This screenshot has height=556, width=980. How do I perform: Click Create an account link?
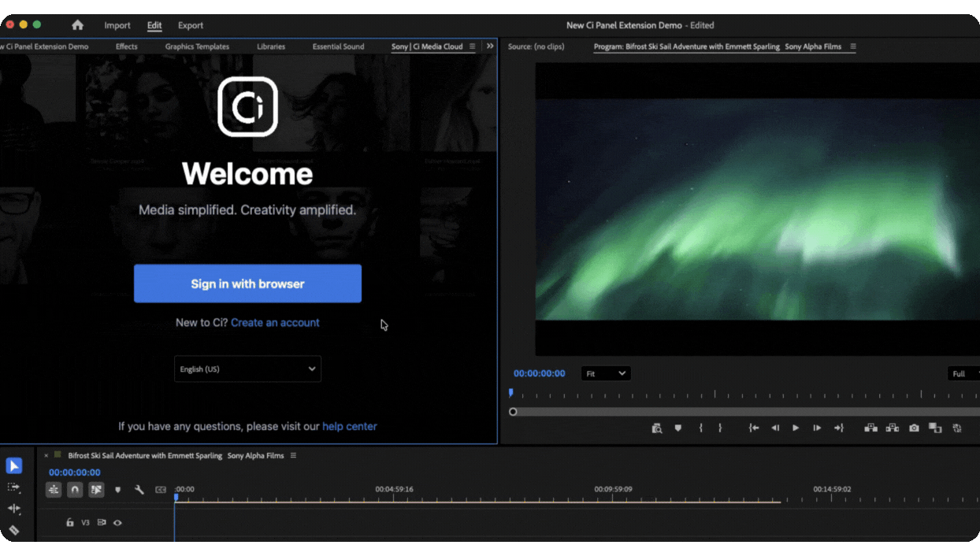click(x=275, y=323)
